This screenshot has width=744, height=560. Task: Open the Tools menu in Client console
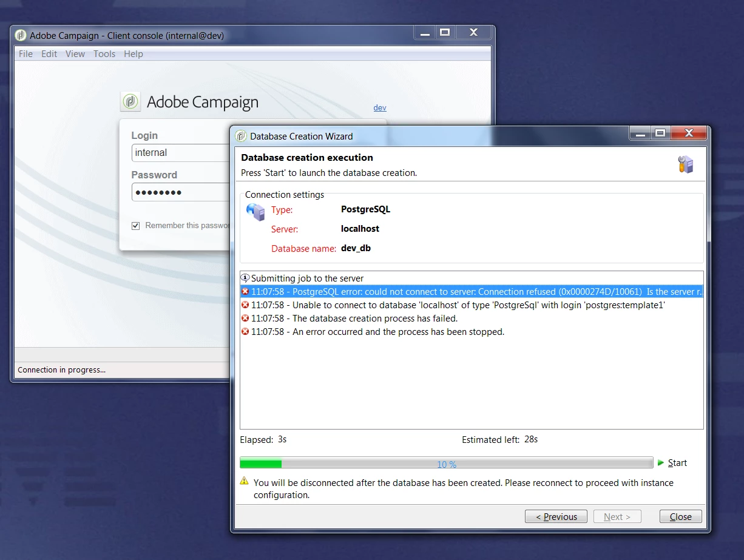(x=104, y=54)
